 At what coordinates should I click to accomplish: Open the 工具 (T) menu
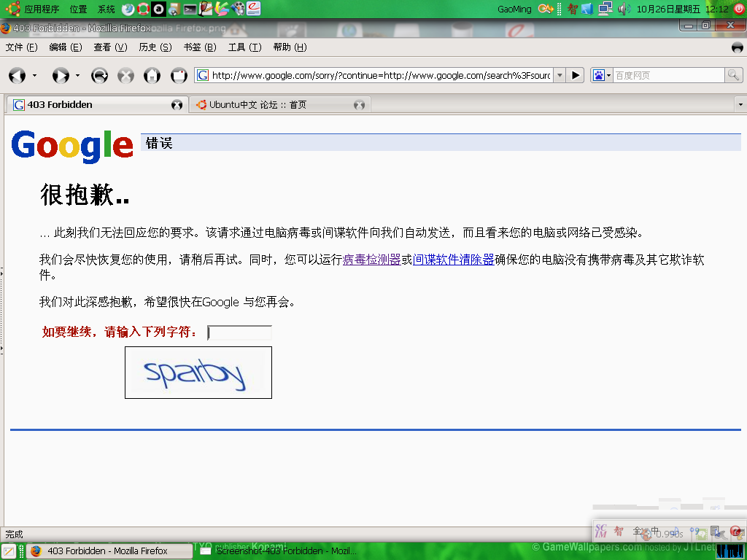coord(245,47)
